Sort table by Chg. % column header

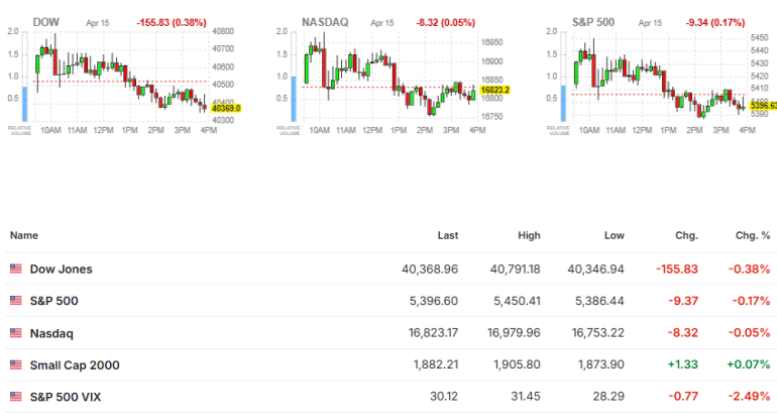pyautogui.click(x=753, y=236)
